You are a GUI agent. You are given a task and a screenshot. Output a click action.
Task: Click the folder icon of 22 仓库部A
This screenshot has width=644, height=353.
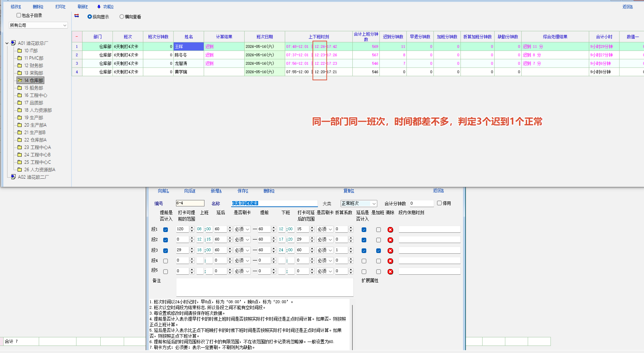[20, 140]
